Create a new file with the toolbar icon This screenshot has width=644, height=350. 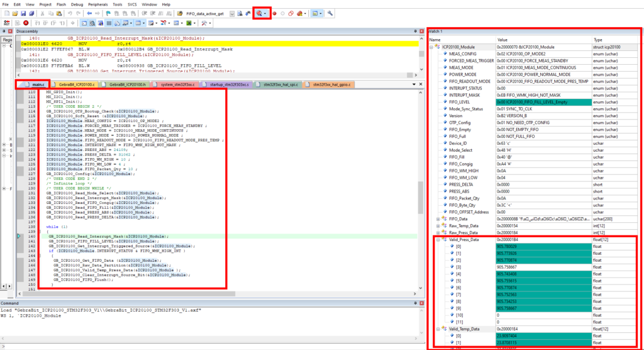pos(7,14)
